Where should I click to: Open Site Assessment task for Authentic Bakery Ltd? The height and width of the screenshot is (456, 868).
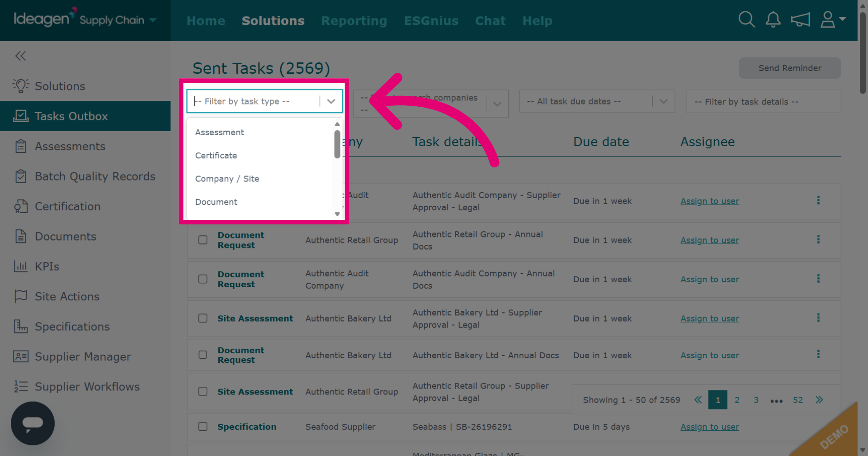(x=255, y=318)
